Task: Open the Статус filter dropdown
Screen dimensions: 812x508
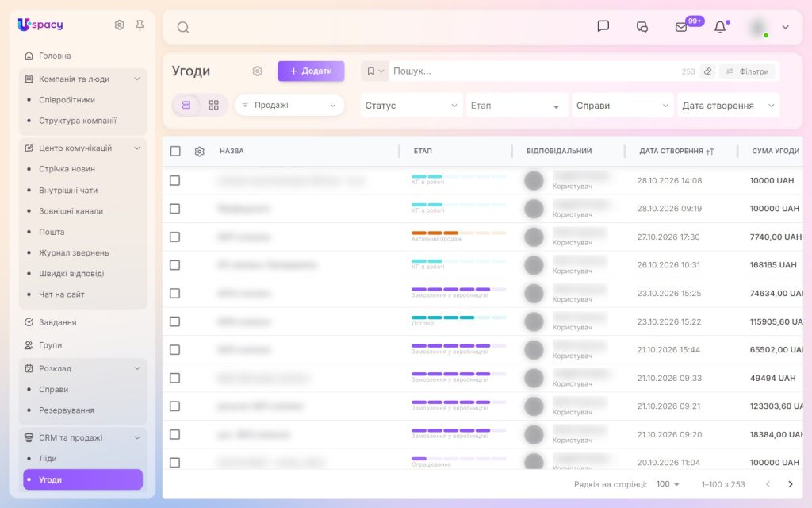Action: pos(412,106)
